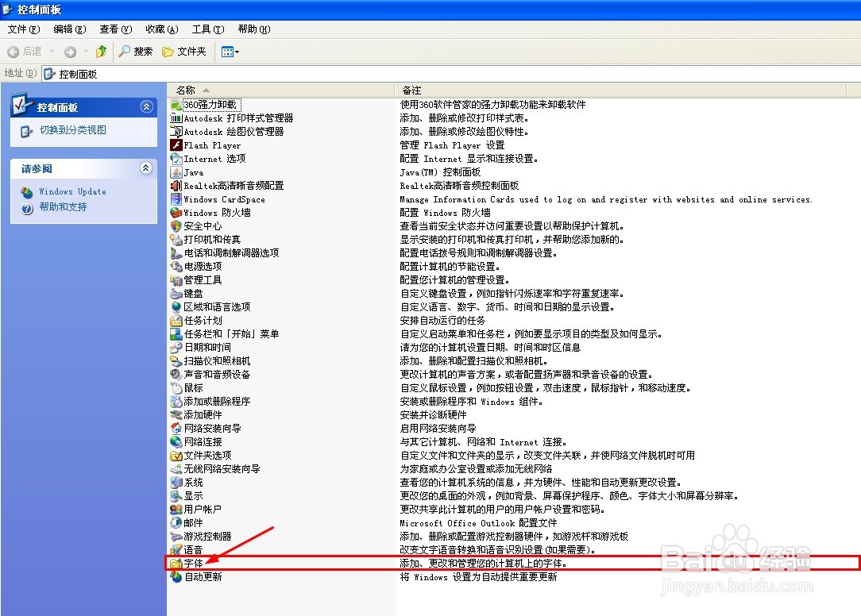Open 日期和时间 icon
This screenshot has height=616, width=861.
pyautogui.click(x=176, y=348)
